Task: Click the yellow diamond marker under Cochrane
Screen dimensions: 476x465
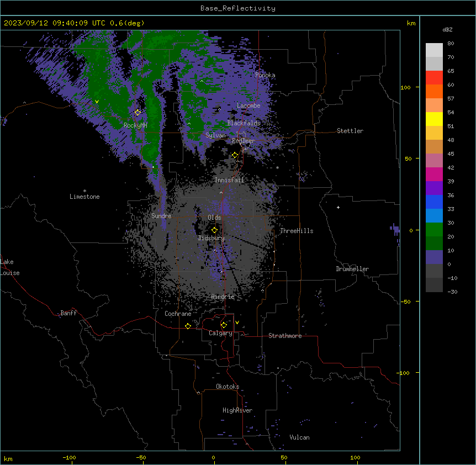Action: click(x=188, y=326)
